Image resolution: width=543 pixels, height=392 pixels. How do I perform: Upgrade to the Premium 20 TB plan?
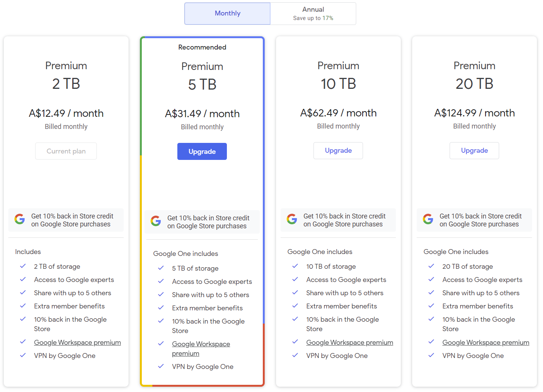(x=474, y=150)
